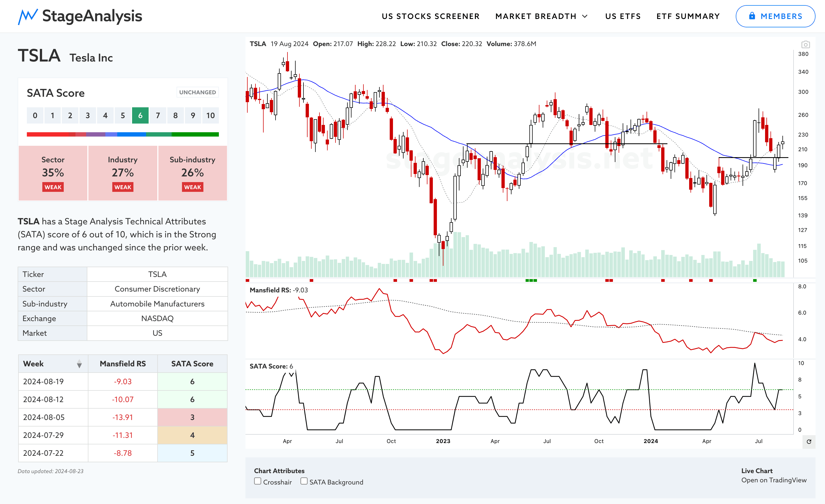Click the Close: 220.32 chart readout
Screen dimensions: 825x504
point(461,44)
